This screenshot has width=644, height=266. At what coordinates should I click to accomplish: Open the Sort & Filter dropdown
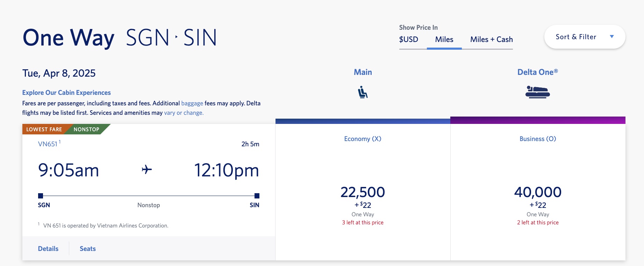(584, 36)
